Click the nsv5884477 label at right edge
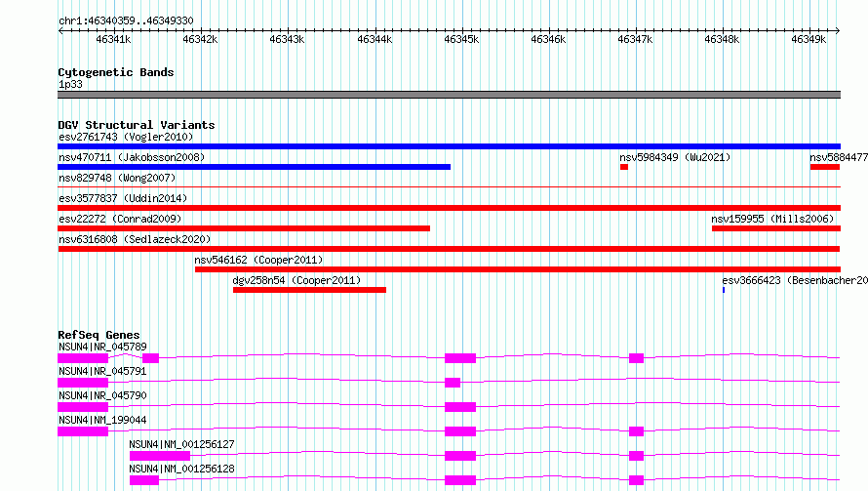 tap(839, 157)
